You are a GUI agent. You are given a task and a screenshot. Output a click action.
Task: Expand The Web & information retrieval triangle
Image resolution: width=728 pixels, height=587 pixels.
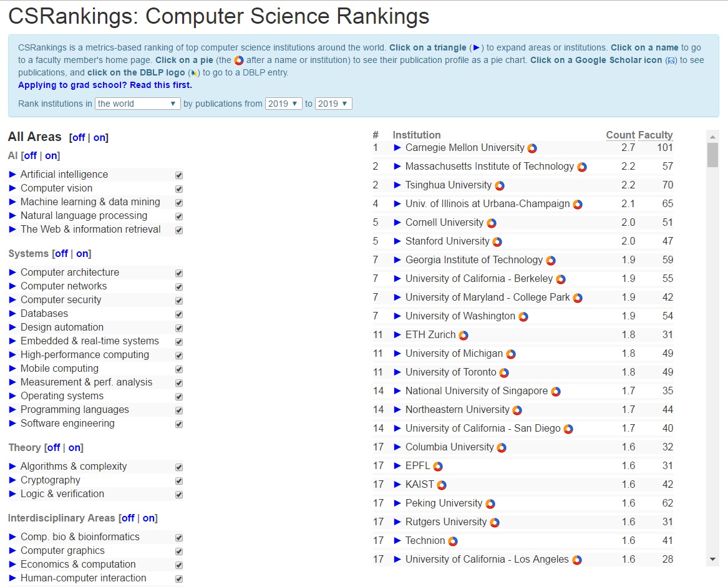12,229
